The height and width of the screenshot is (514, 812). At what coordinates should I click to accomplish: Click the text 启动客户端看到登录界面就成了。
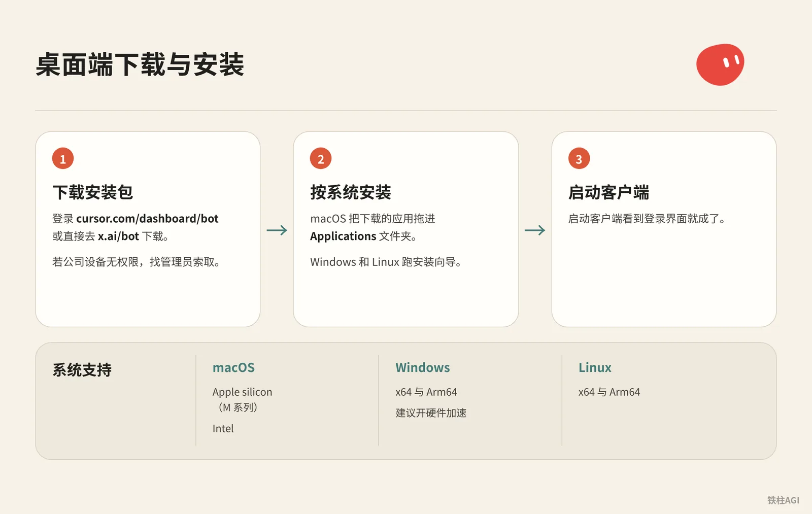[x=647, y=219]
